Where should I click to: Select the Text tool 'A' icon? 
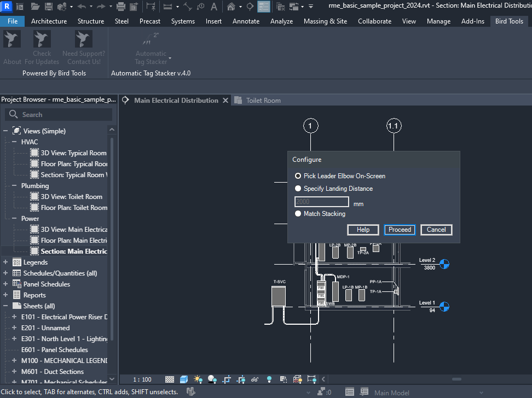click(x=214, y=7)
